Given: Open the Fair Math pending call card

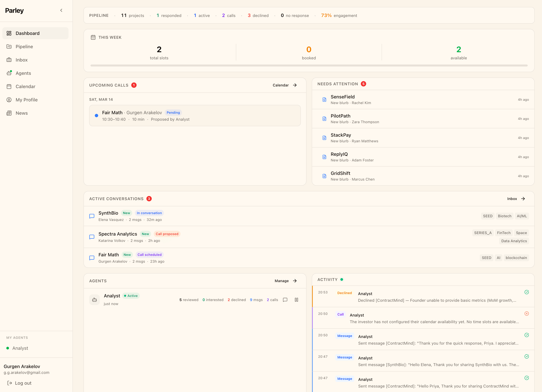Looking at the screenshot, I should click(x=195, y=116).
